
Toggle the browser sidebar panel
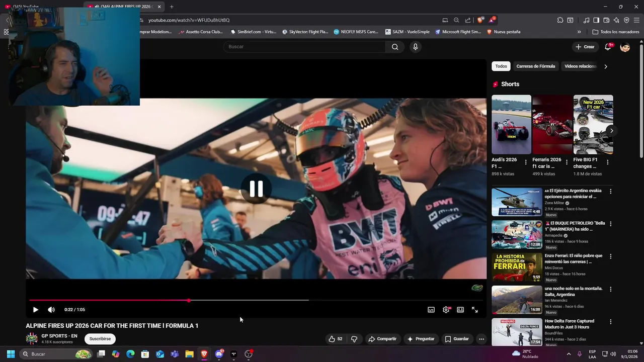pyautogui.click(x=596, y=20)
